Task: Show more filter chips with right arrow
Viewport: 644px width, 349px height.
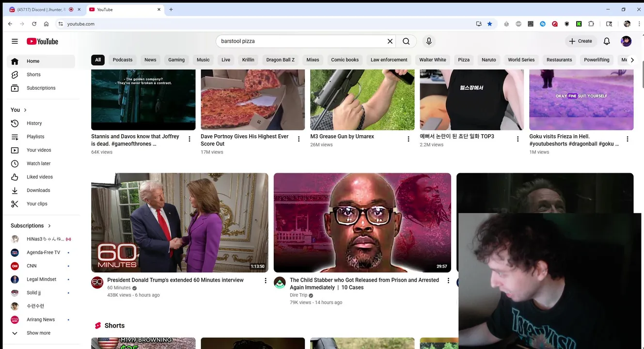Action: coord(632,60)
